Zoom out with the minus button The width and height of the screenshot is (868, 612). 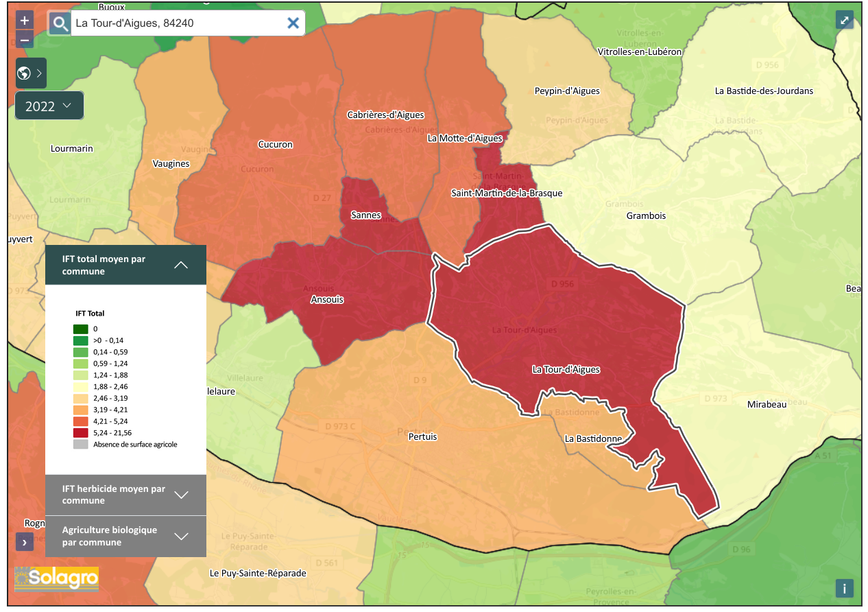point(25,40)
